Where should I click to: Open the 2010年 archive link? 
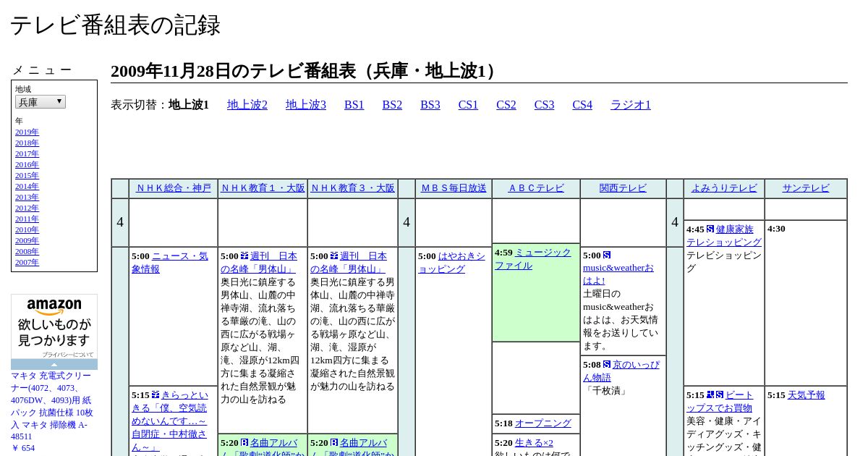point(27,229)
